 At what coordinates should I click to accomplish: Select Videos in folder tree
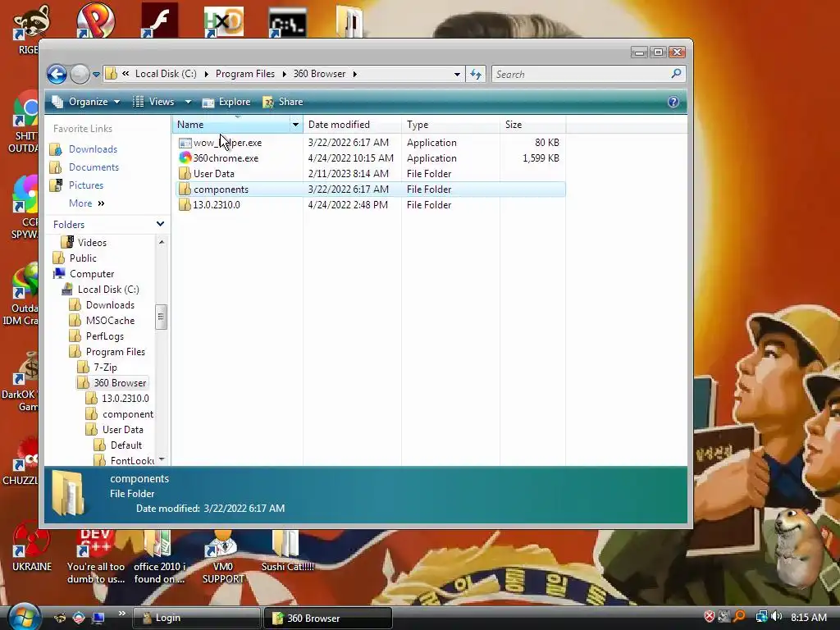92,243
